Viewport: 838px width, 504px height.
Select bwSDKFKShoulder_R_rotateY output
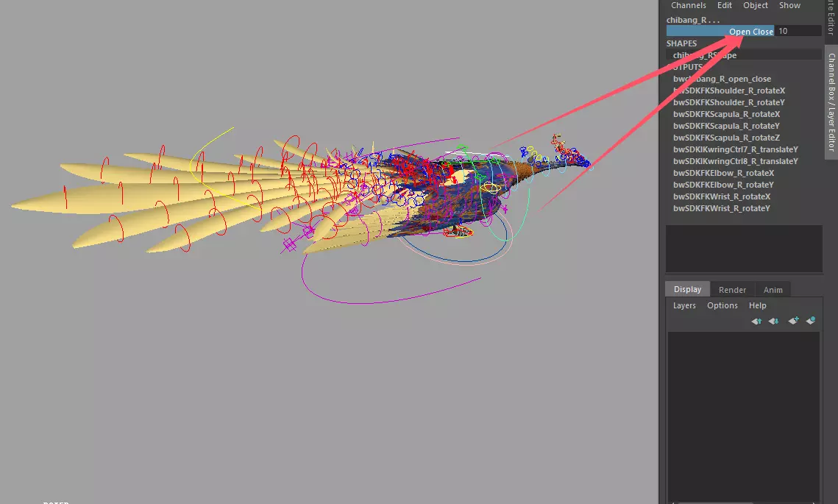(729, 102)
